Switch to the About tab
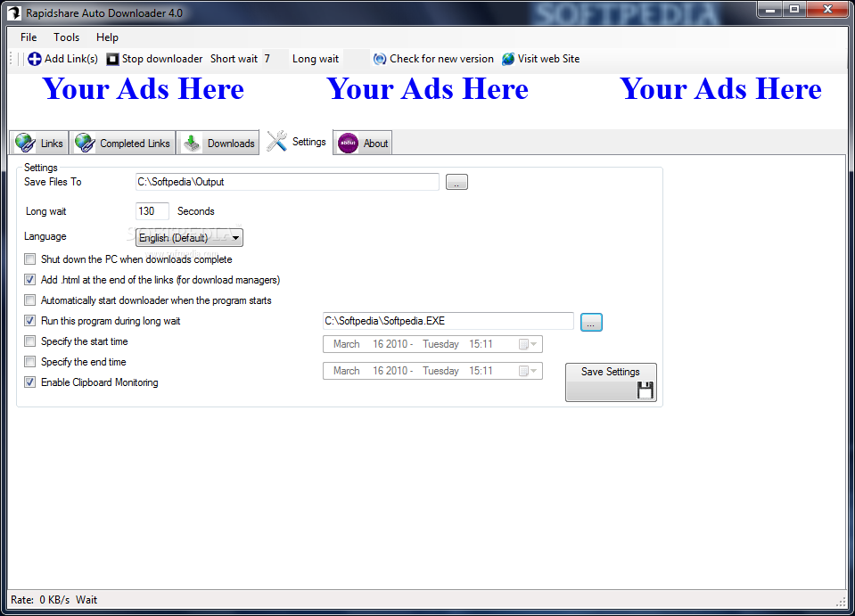 tap(363, 143)
